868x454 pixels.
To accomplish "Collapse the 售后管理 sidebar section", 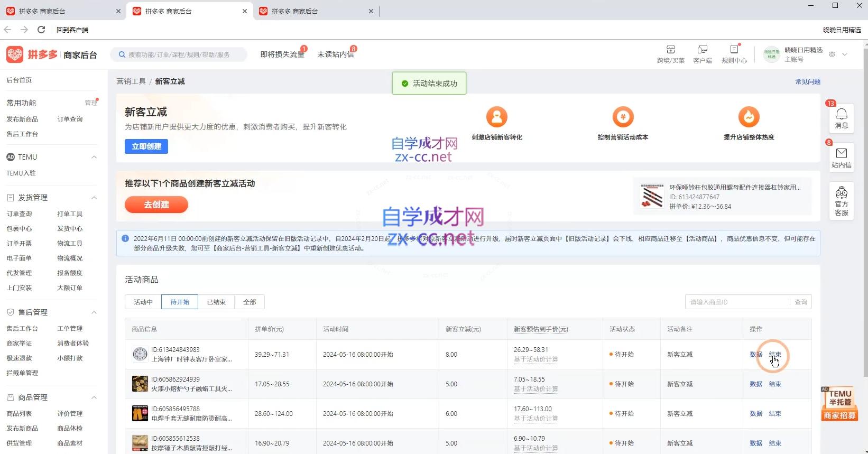I will coord(94,312).
